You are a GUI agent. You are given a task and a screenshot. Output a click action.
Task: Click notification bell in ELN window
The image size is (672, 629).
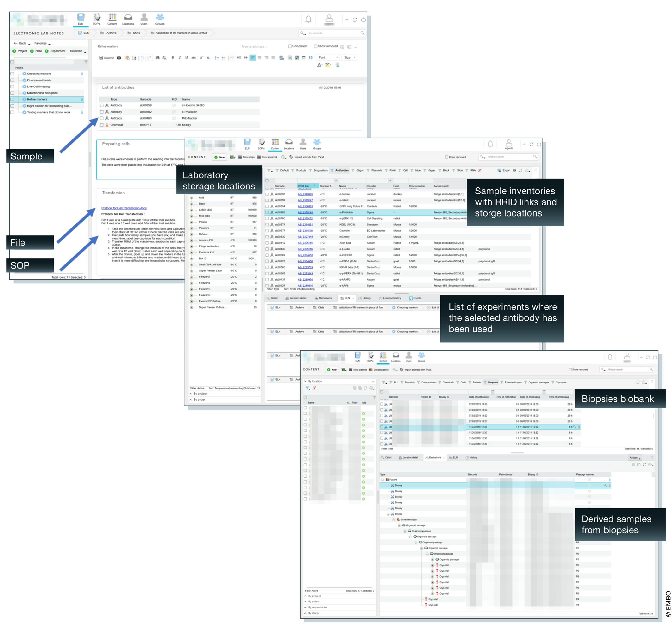[308, 19]
